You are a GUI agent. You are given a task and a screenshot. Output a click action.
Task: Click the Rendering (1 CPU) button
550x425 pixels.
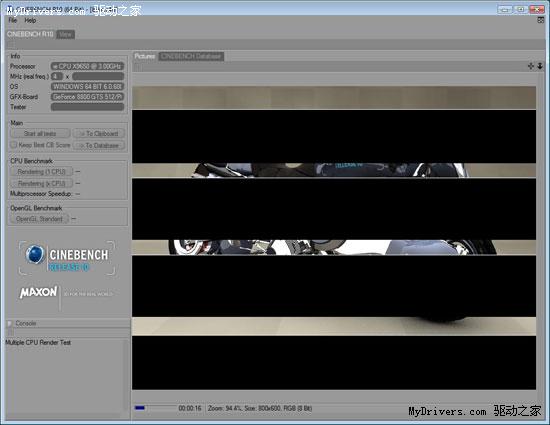pyautogui.click(x=41, y=172)
